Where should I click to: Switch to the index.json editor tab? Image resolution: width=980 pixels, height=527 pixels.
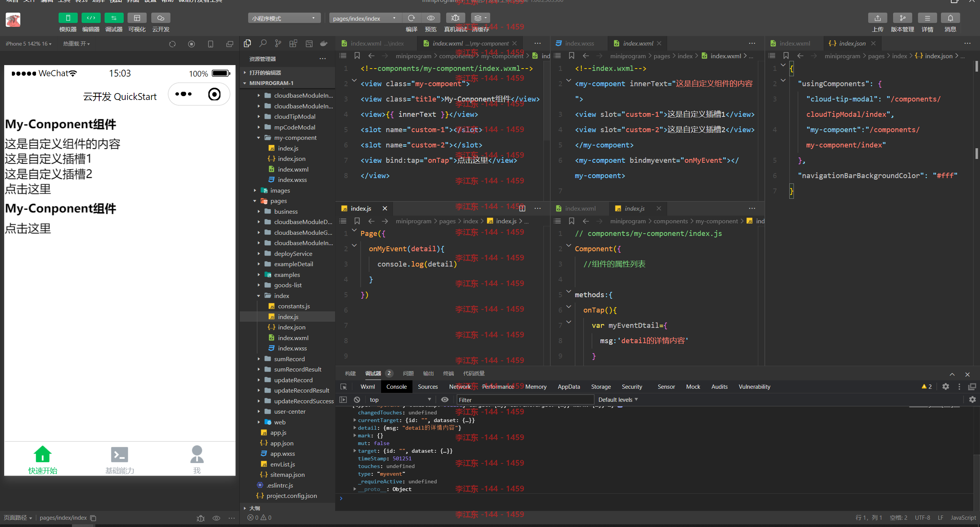852,44
